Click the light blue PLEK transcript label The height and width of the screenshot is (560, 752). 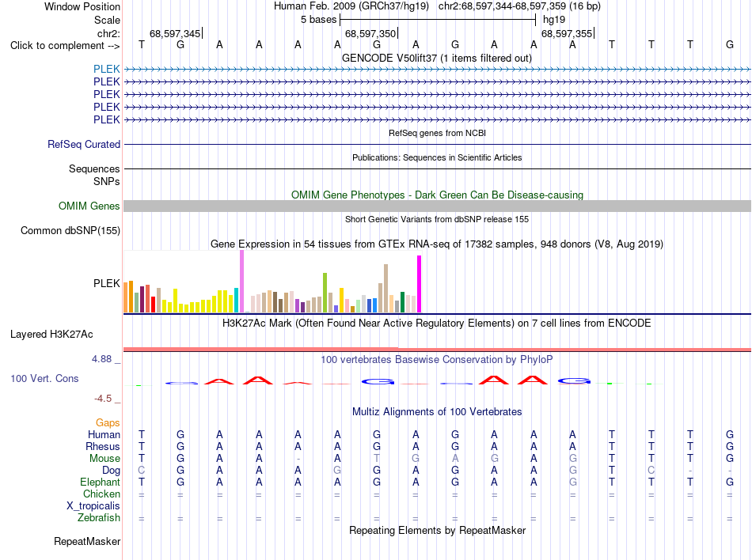107,69
